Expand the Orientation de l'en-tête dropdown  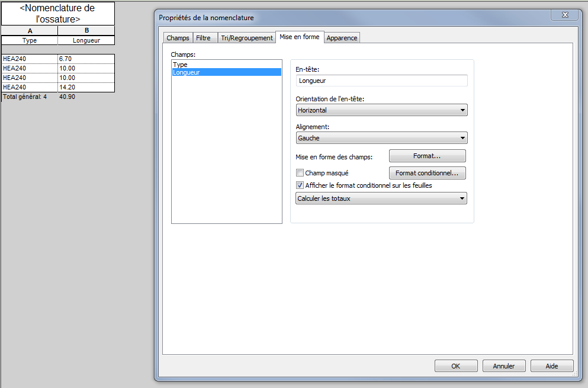(381, 110)
